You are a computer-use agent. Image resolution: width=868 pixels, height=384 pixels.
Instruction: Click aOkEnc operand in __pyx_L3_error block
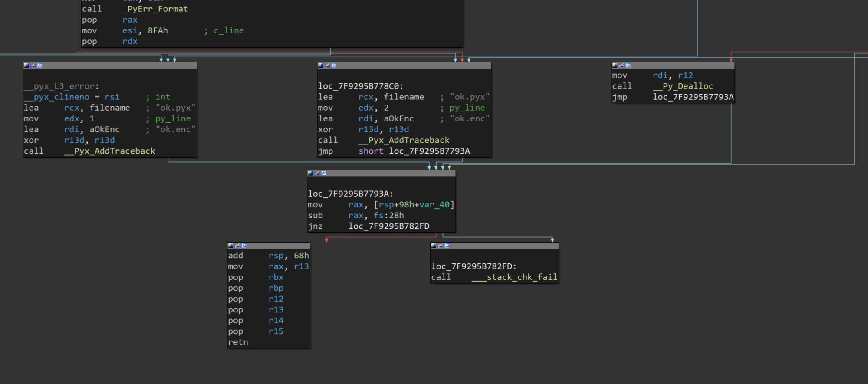pos(105,129)
